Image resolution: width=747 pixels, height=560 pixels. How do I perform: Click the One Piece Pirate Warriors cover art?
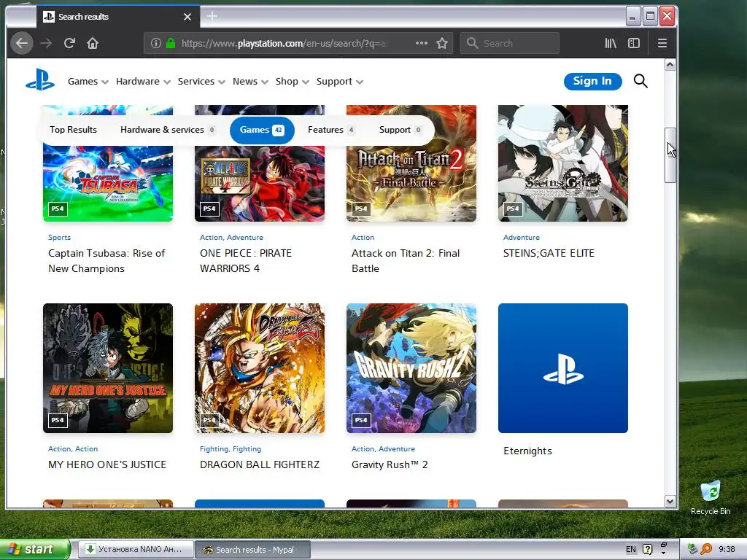click(x=260, y=183)
